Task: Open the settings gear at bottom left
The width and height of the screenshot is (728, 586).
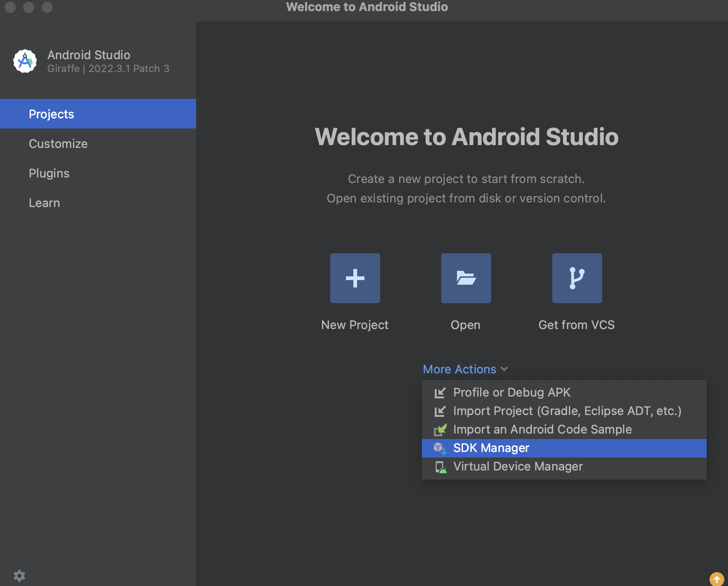Action: click(x=19, y=576)
